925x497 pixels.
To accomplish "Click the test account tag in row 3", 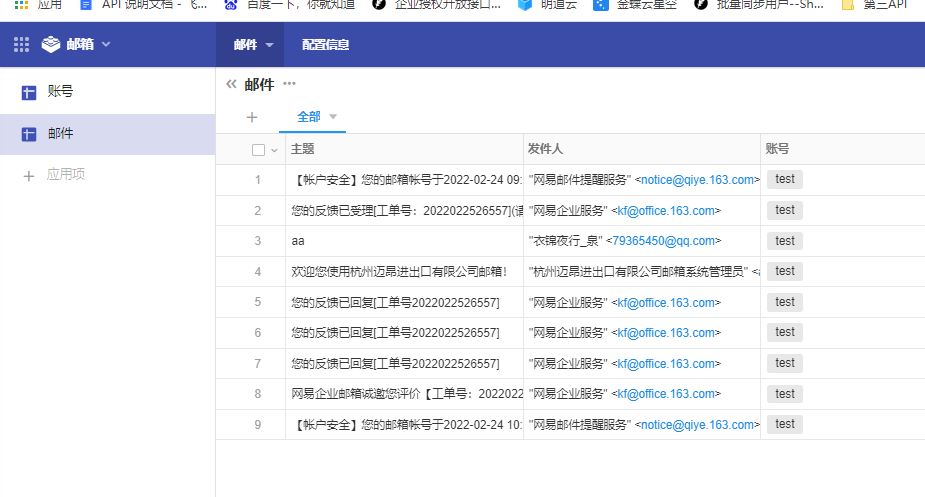I will (x=785, y=241).
